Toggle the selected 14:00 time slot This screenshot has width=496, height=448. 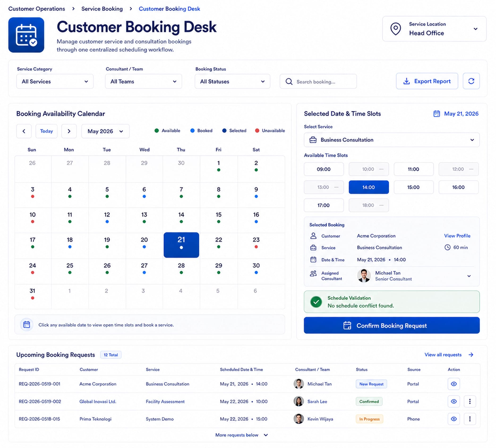368,187
